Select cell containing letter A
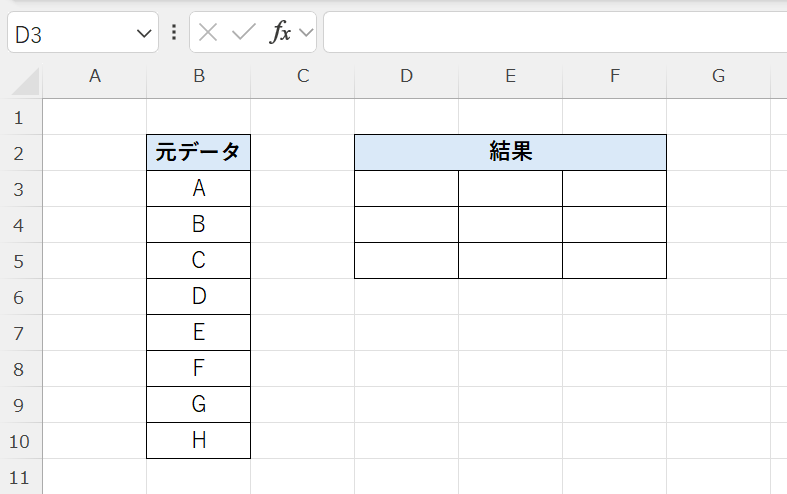The height and width of the screenshot is (494, 787). point(198,189)
